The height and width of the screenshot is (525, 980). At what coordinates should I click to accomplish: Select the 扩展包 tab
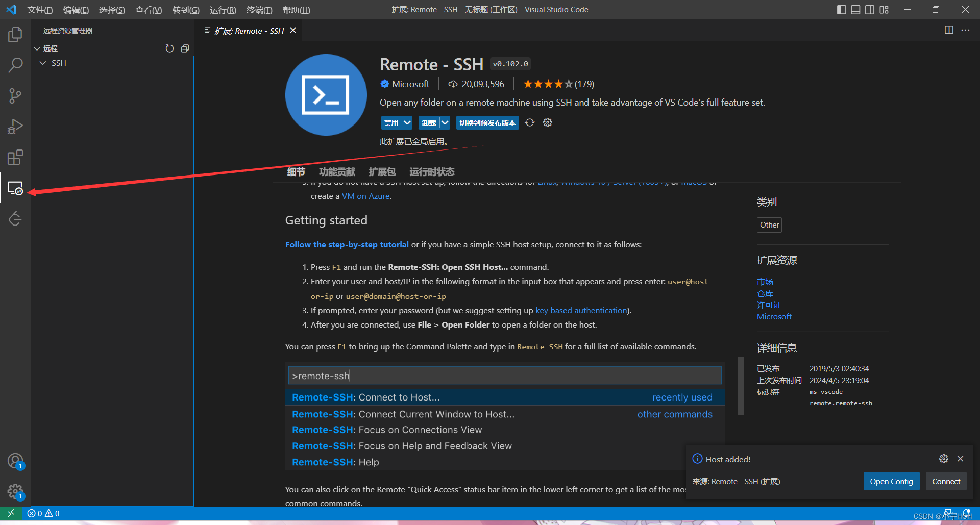[382, 172]
